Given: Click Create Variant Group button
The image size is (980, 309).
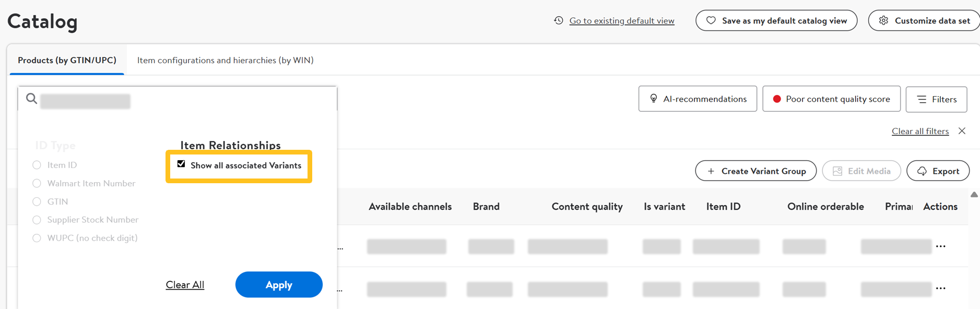Looking at the screenshot, I should click(x=755, y=171).
